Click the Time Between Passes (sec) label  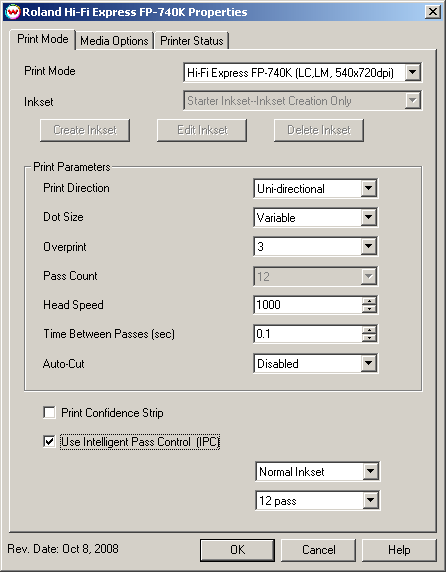[x=109, y=334]
